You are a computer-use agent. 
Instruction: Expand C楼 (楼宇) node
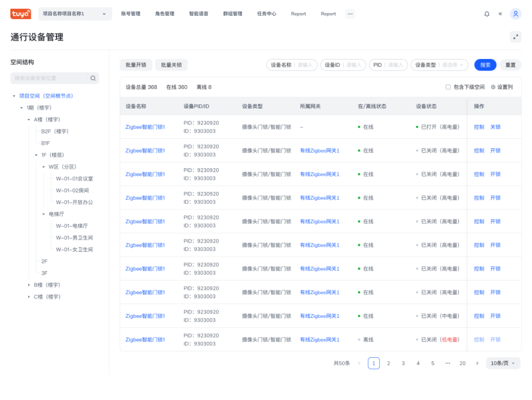pos(29,297)
